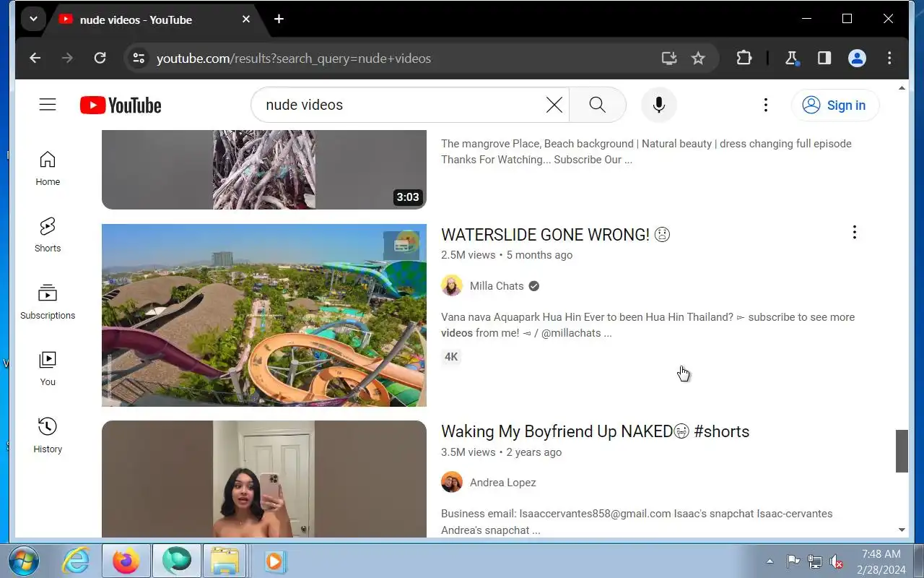Open a new browser tab
924x578 pixels.
[x=279, y=20]
